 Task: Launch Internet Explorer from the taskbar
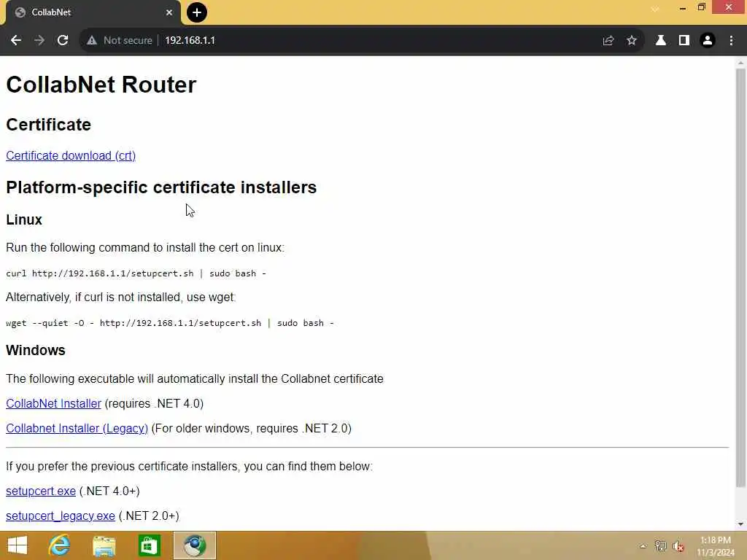pyautogui.click(x=59, y=545)
